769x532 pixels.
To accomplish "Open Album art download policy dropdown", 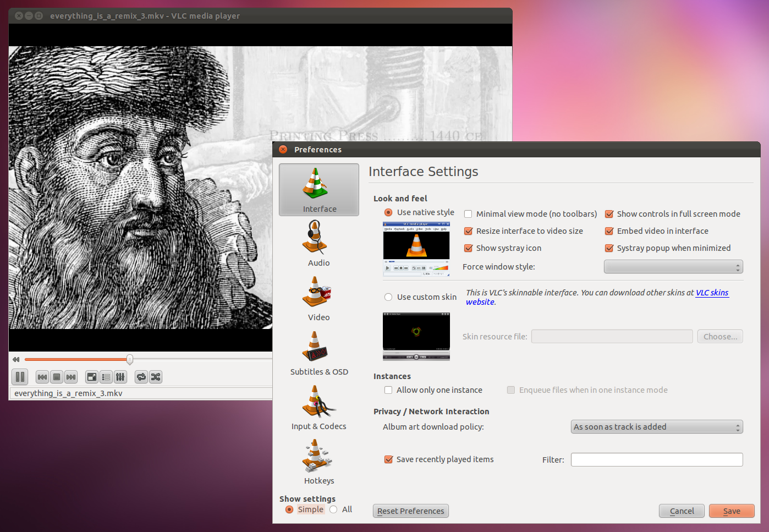I will 657,427.
